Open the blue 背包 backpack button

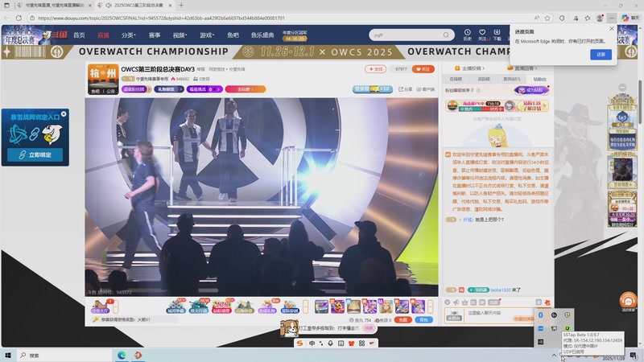pyautogui.click(x=424, y=319)
